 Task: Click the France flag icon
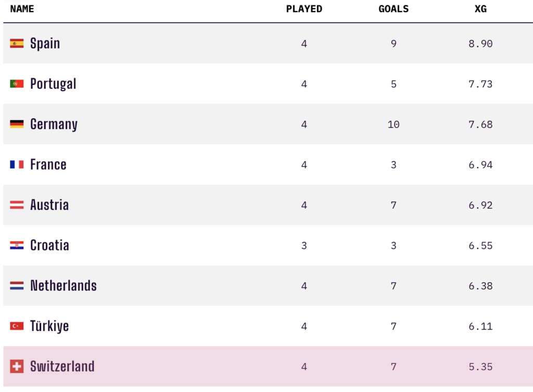click(x=17, y=165)
